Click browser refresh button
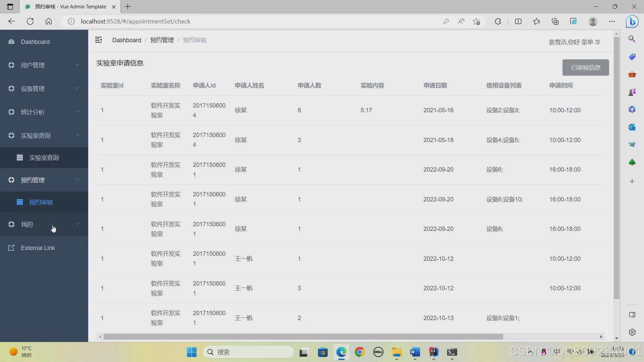644x362 pixels. [x=30, y=21]
